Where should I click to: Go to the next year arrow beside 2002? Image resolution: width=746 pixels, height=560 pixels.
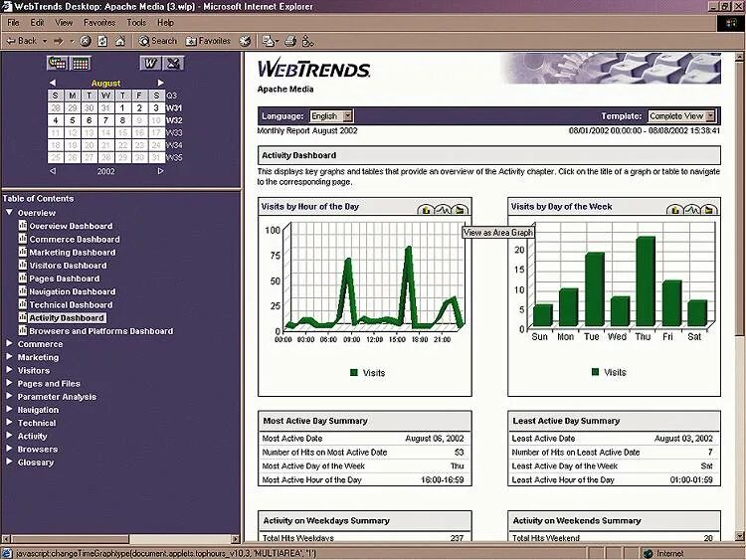[x=161, y=171]
